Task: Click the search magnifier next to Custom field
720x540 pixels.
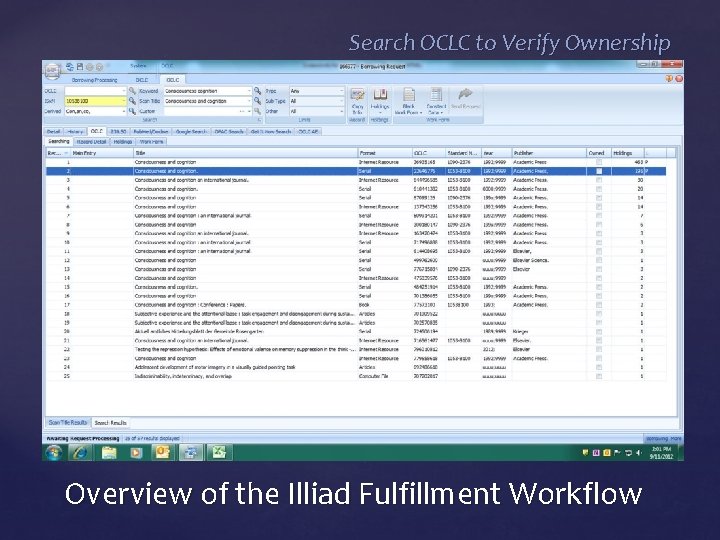Action: click(x=258, y=111)
